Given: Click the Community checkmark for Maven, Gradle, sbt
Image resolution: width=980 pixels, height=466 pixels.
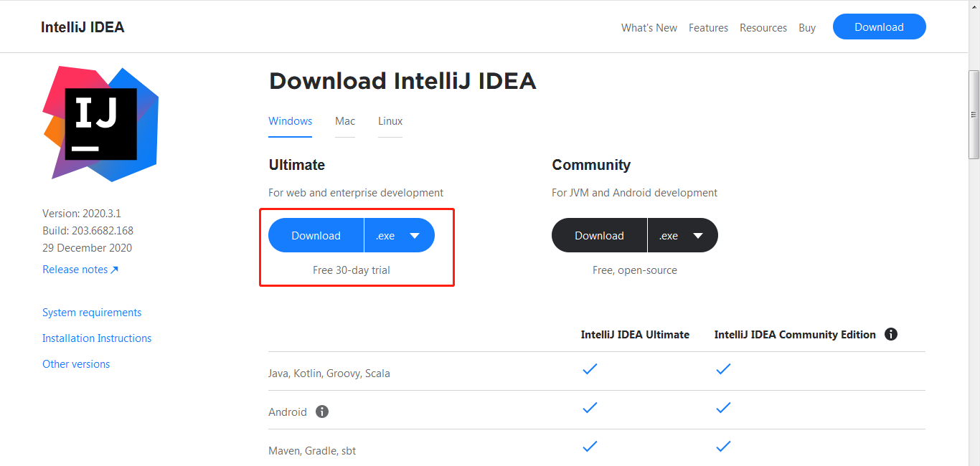Looking at the screenshot, I should (x=723, y=446).
